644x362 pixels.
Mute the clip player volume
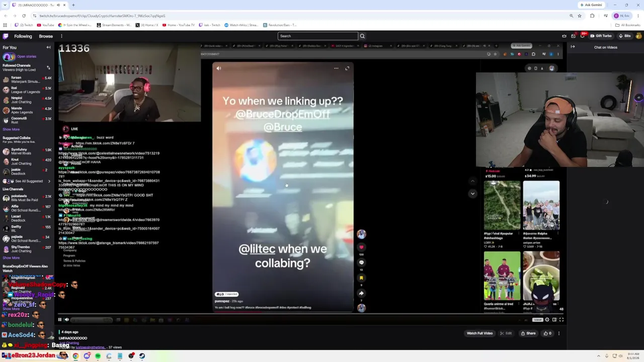[x=66, y=320]
